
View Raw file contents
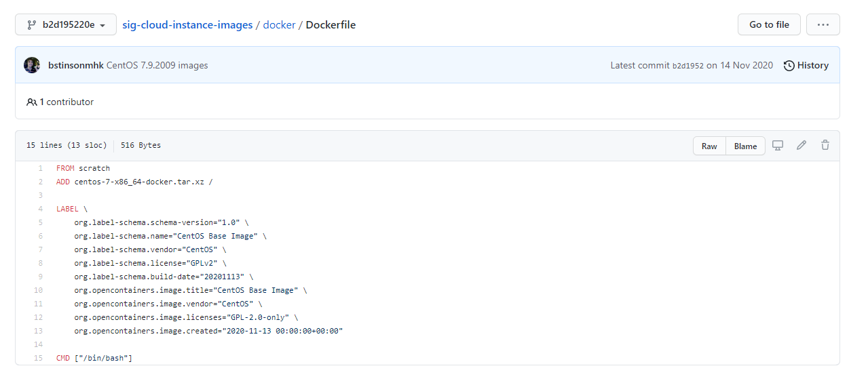click(709, 146)
